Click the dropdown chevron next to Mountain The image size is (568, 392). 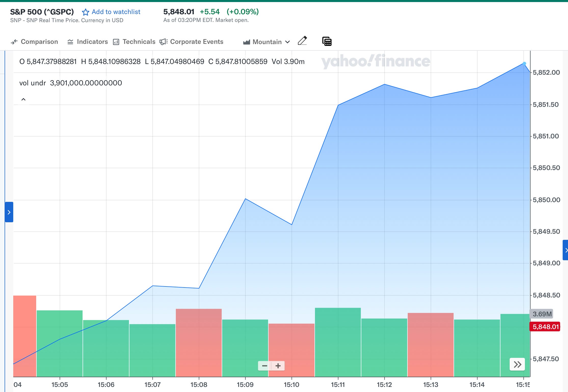287,42
